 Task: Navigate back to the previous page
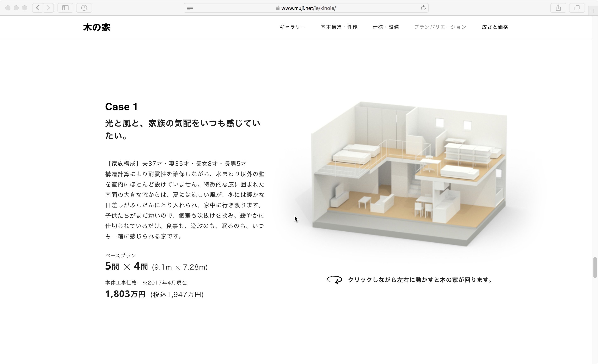point(38,8)
